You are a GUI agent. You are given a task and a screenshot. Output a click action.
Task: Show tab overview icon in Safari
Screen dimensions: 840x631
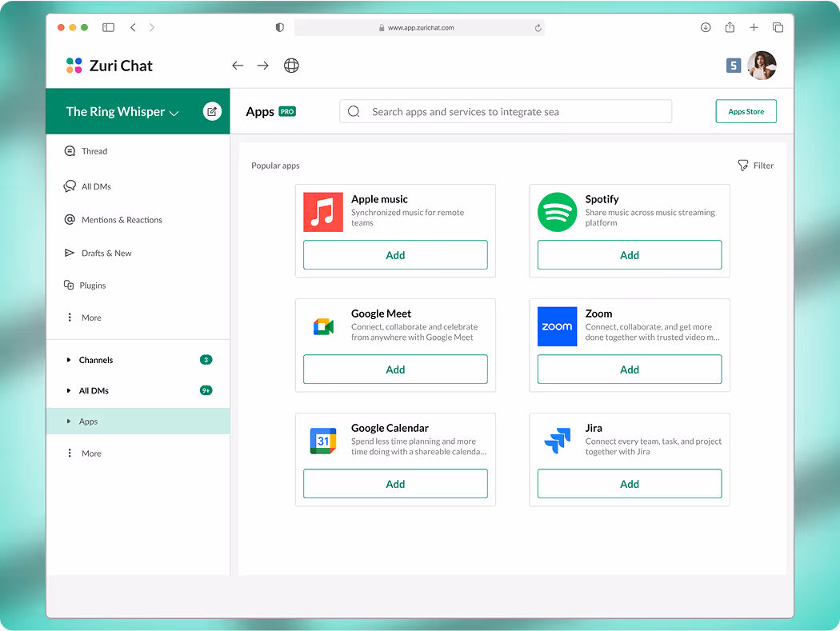click(778, 27)
